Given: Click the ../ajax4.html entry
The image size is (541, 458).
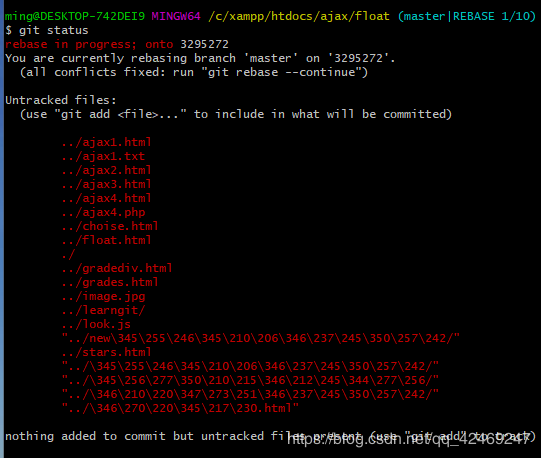Looking at the screenshot, I should click(106, 198).
